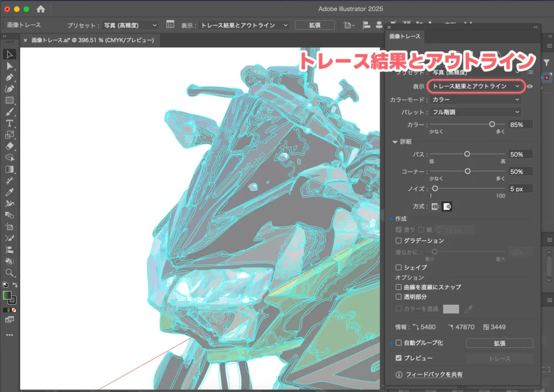Select the overlapping paths method icon
This screenshot has width=554, height=392.
[447, 207]
